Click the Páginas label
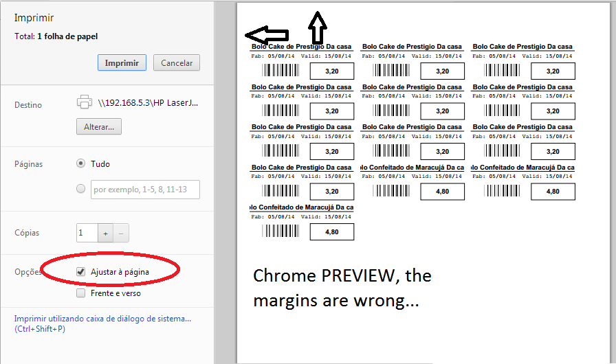 tap(29, 164)
